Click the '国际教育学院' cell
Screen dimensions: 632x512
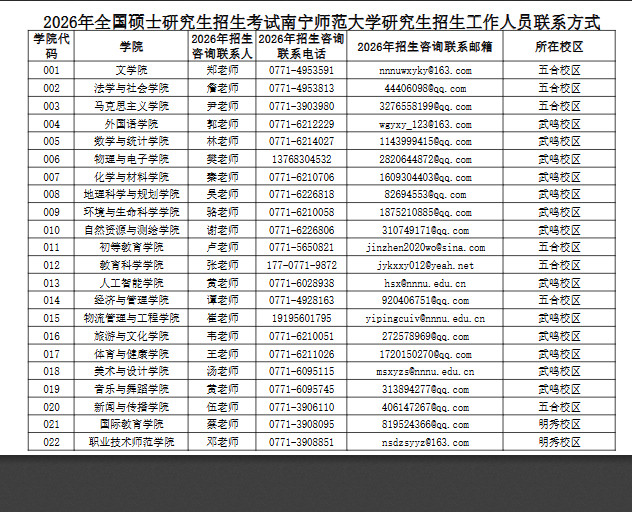pos(131,424)
